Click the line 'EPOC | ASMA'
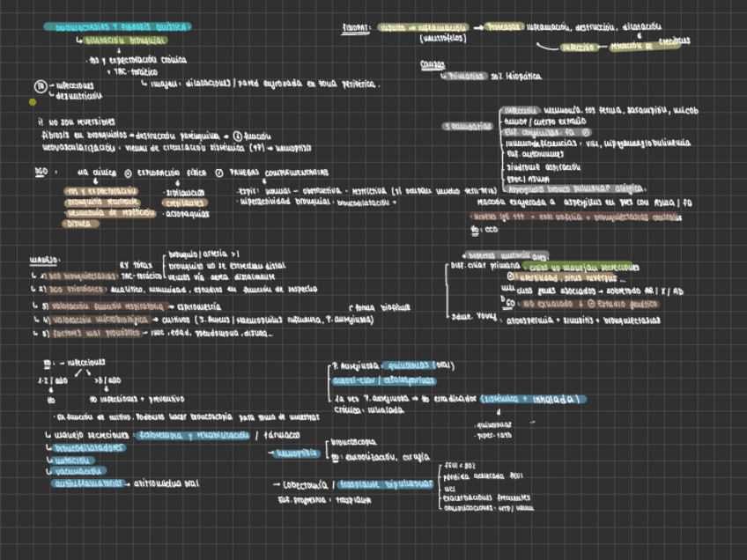 click(x=528, y=180)
